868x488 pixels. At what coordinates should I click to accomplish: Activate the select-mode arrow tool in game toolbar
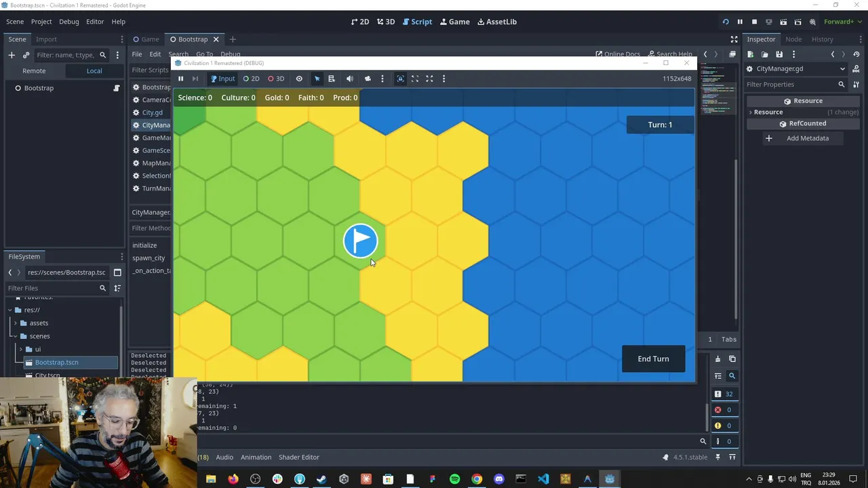point(317,79)
